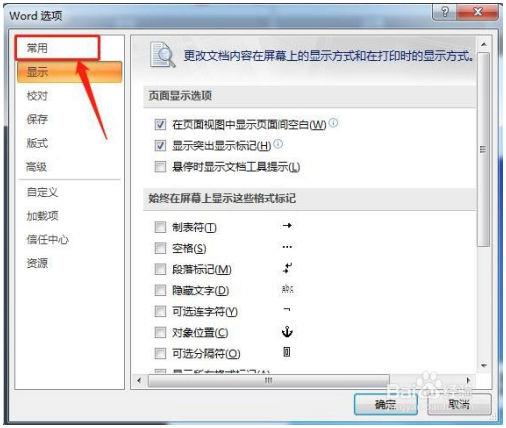Click the vertical scrollbar up arrow
Viewport: 506px width, 428px height.
pos(484,44)
